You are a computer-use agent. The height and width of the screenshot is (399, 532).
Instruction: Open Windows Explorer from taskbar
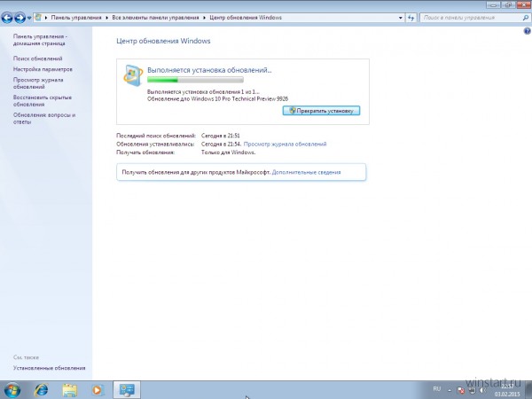[69, 390]
